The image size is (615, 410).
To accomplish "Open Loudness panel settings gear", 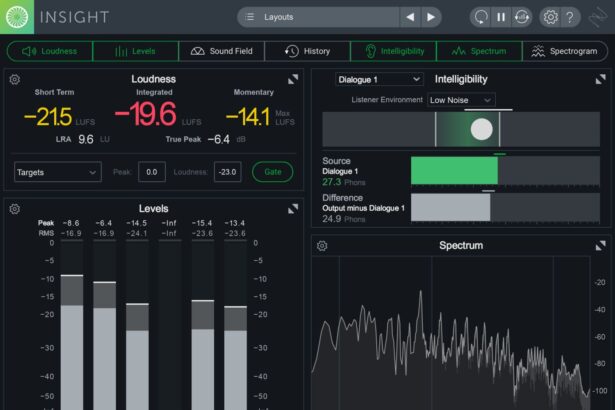I will click(x=14, y=79).
